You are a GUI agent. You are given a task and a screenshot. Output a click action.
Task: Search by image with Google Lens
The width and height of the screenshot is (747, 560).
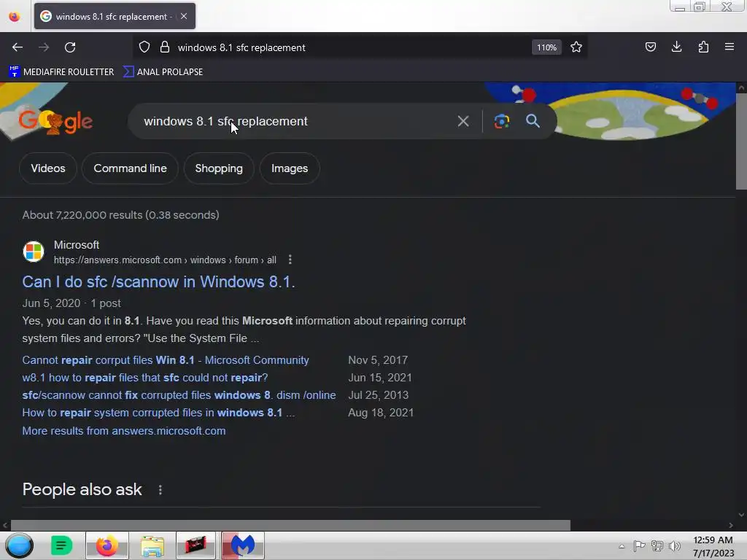(x=502, y=122)
